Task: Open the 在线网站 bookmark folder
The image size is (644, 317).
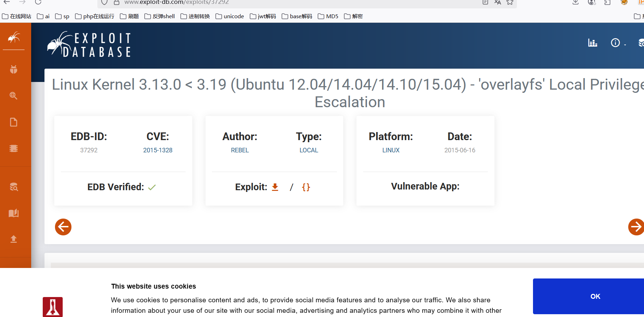Action: 16,16
